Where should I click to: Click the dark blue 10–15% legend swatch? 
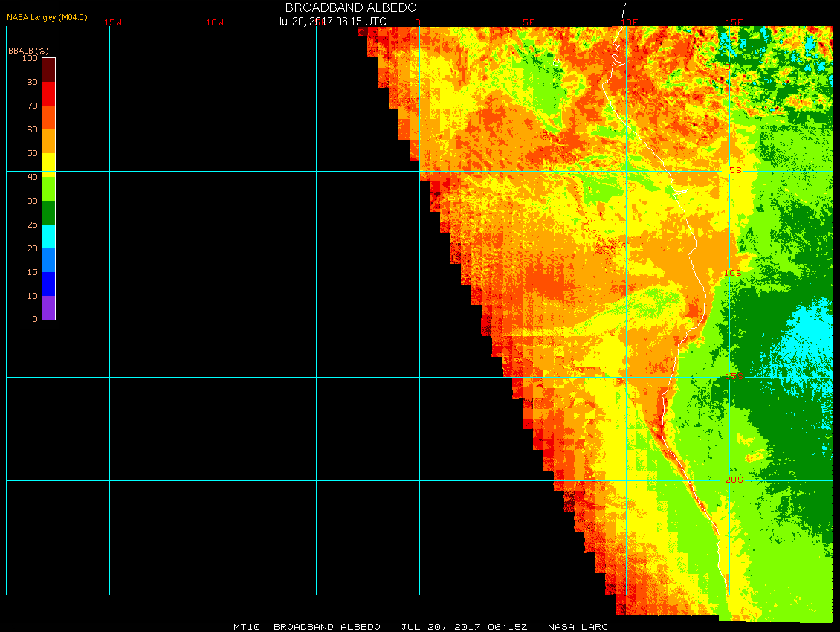[48, 284]
